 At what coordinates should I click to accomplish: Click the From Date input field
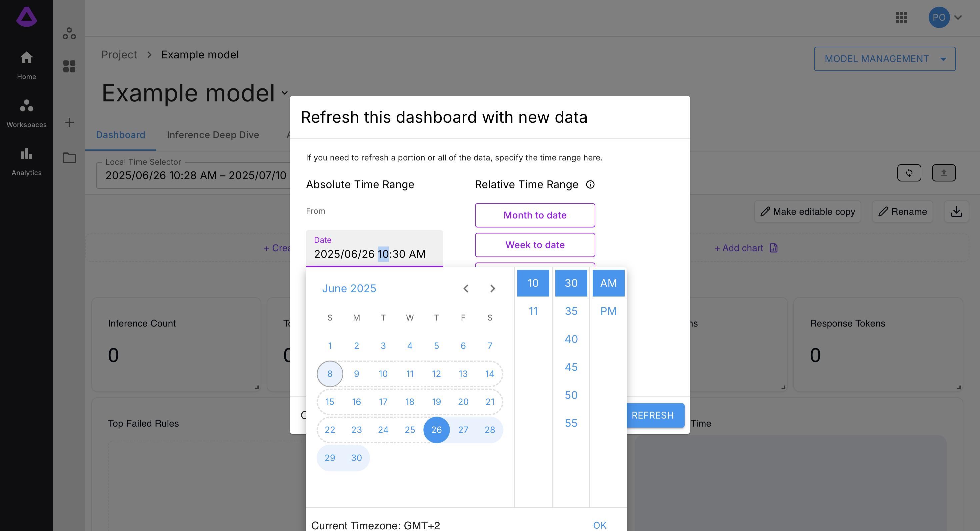(x=374, y=248)
